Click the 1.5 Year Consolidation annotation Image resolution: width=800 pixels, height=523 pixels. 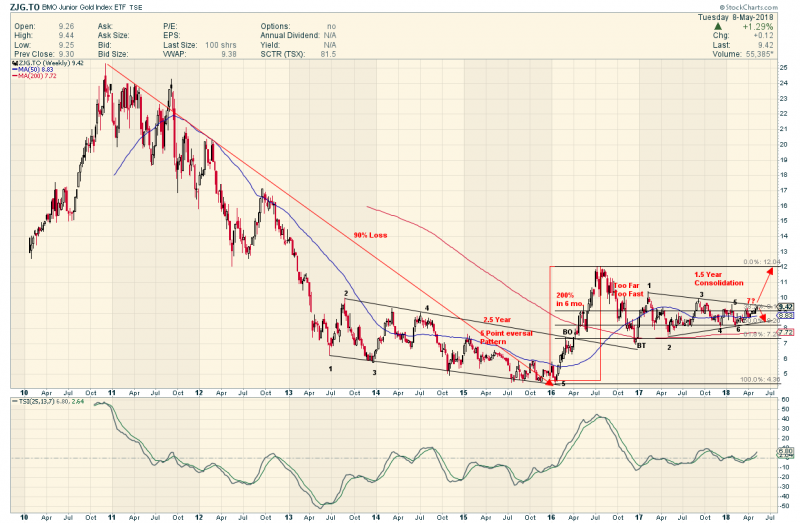718,279
